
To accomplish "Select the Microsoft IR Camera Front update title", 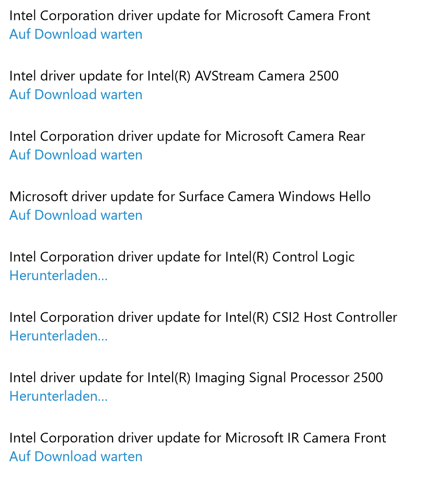I will coord(198,438).
